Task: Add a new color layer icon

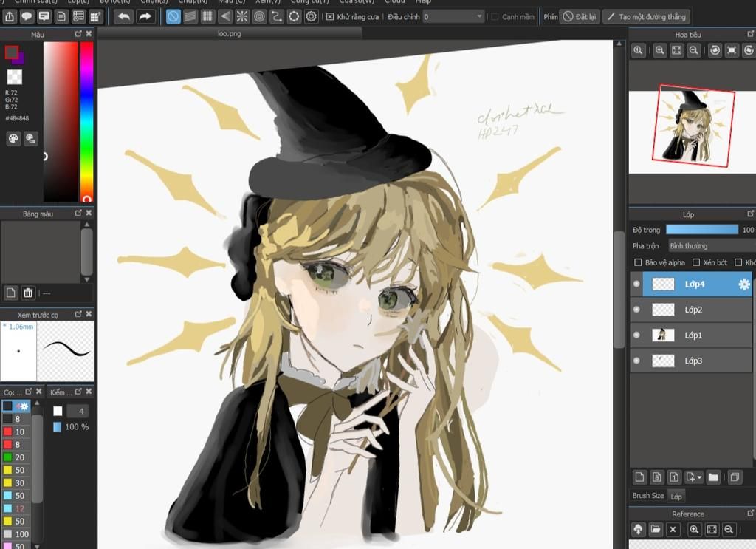Action: point(639,477)
